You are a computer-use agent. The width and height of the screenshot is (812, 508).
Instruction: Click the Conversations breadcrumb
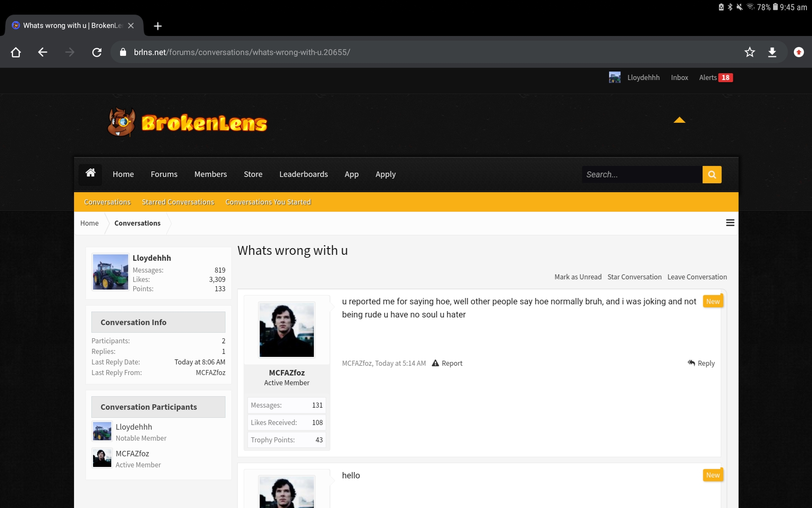click(137, 223)
